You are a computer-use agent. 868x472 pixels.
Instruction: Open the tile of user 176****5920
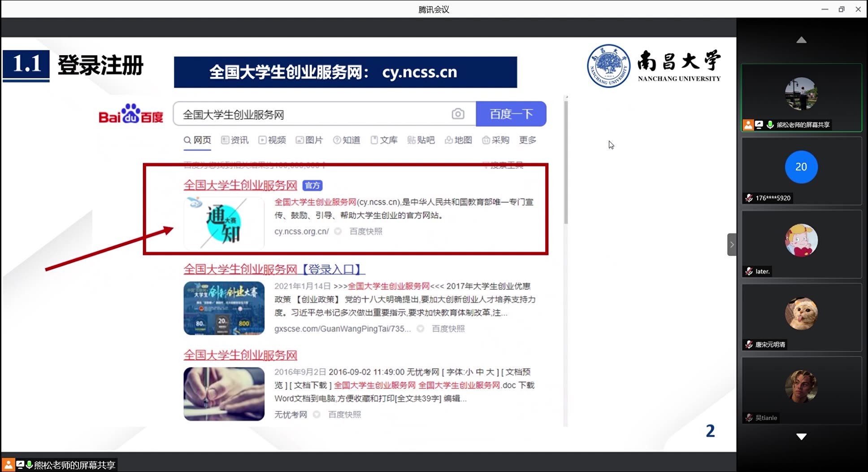[x=802, y=171]
